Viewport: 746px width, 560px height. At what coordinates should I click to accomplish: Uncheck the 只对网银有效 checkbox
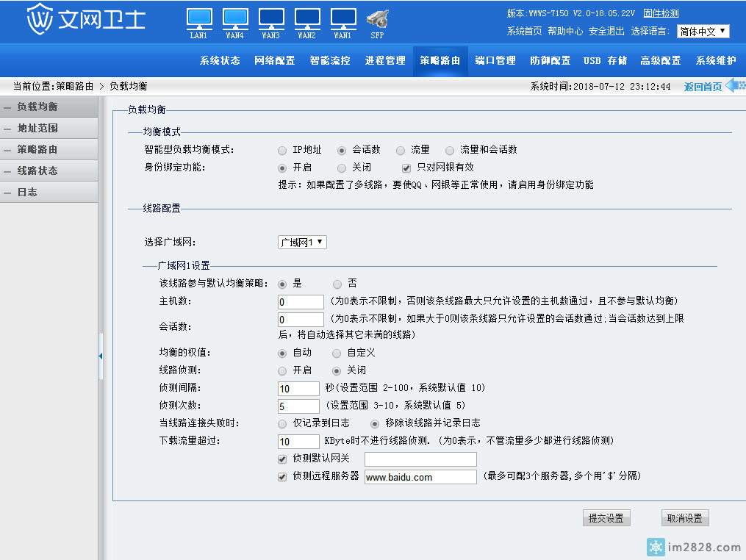coord(406,168)
